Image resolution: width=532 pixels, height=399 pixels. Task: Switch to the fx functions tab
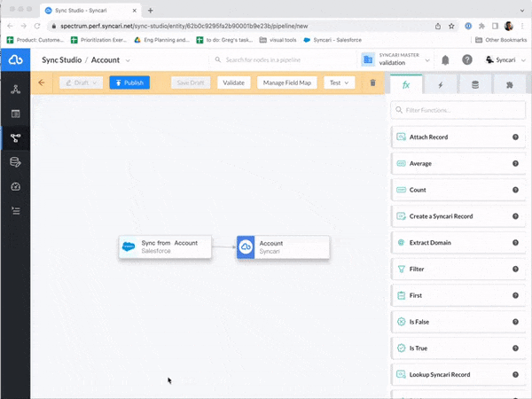406,85
